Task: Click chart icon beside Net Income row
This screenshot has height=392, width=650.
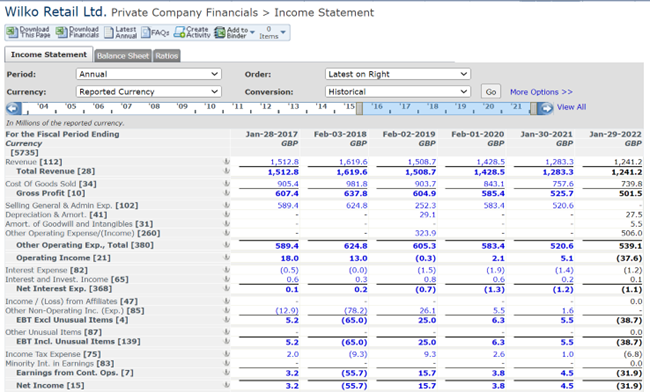Action: tap(227, 385)
